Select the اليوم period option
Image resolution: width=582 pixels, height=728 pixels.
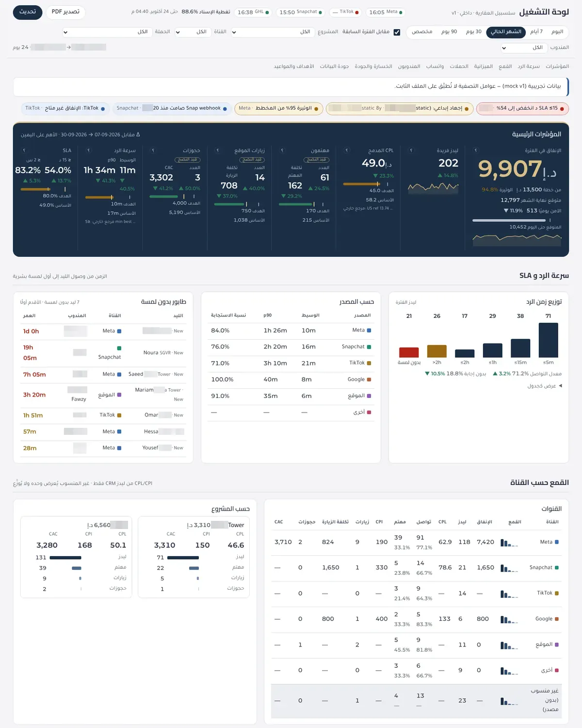click(x=557, y=32)
